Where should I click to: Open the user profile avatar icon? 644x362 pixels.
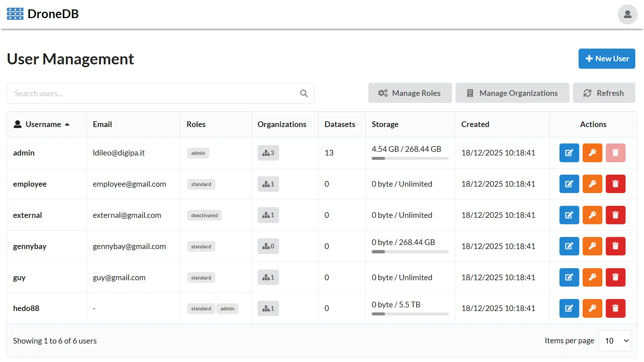[628, 14]
